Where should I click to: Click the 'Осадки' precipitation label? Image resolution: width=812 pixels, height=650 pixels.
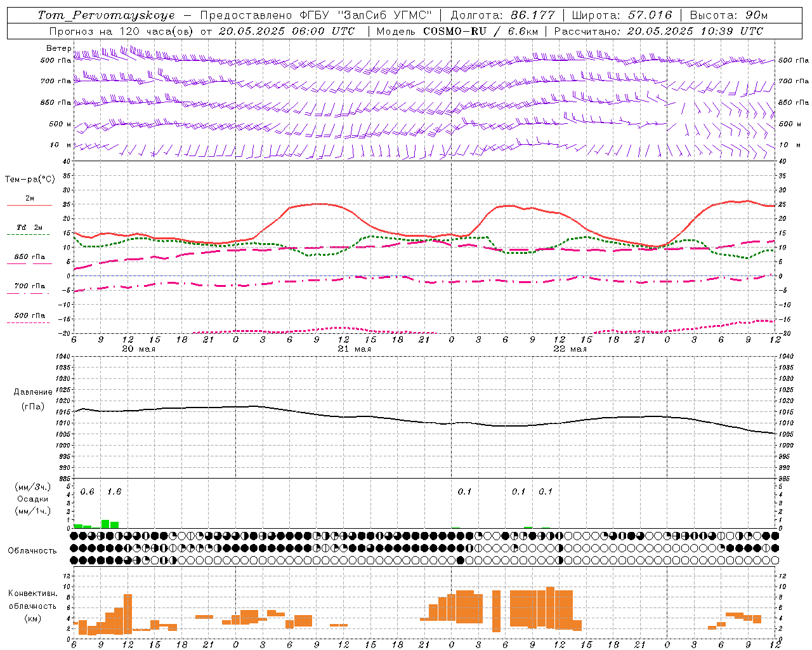pos(33,499)
